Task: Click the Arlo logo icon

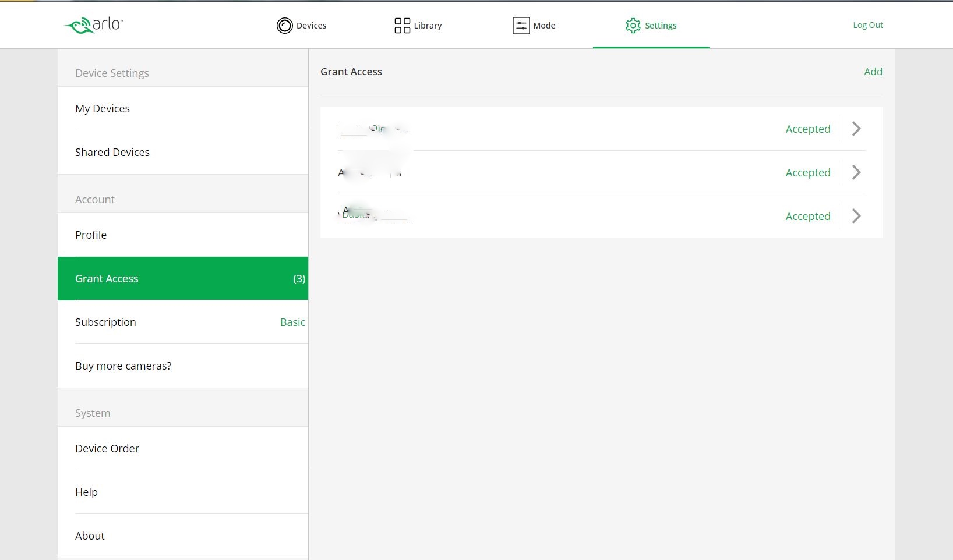Action: pos(93,25)
